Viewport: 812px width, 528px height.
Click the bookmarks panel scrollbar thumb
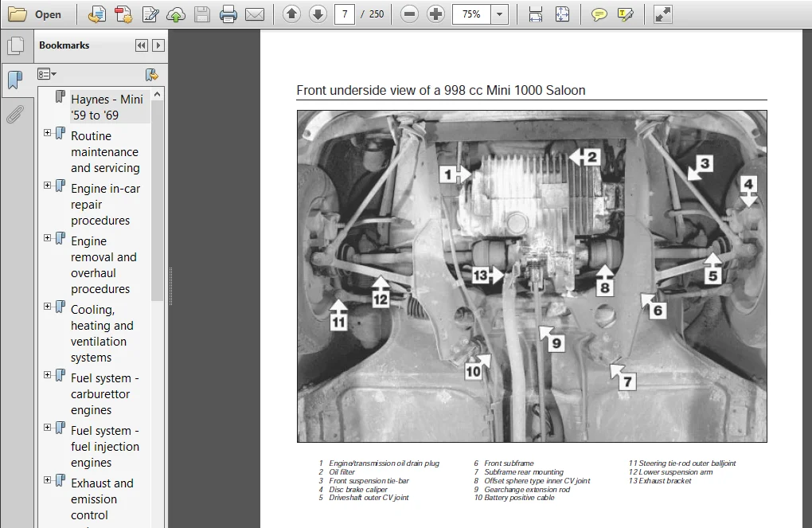pos(158,200)
